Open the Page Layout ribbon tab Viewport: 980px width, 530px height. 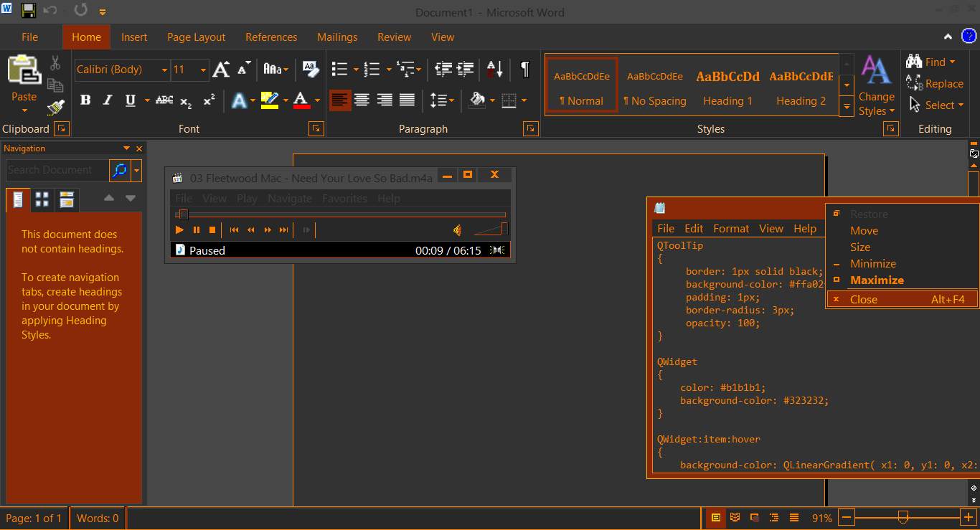[x=196, y=37]
